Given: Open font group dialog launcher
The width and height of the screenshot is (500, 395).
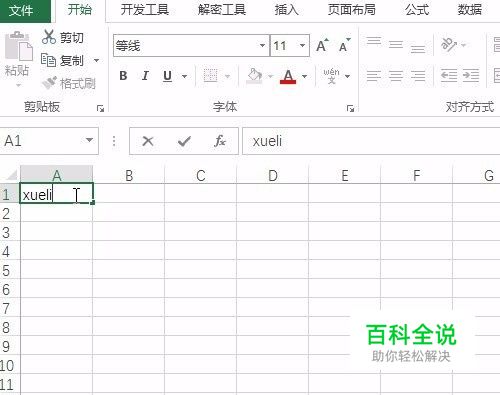Looking at the screenshot, I should tap(350, 108).
